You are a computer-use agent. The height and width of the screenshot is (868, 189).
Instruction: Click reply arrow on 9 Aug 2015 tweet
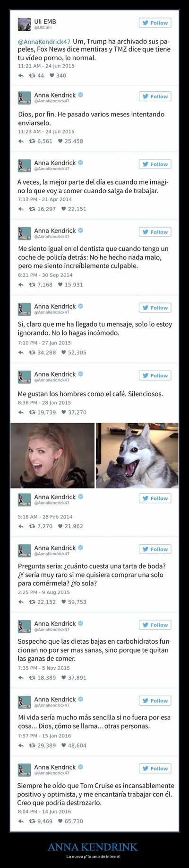pos(21,602)
